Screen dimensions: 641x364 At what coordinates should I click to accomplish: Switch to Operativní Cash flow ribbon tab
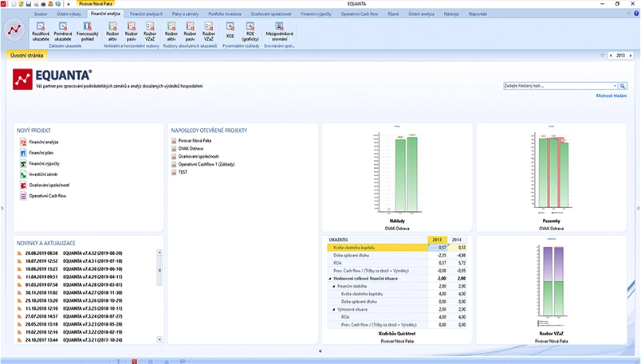click(x=360, y=14)
